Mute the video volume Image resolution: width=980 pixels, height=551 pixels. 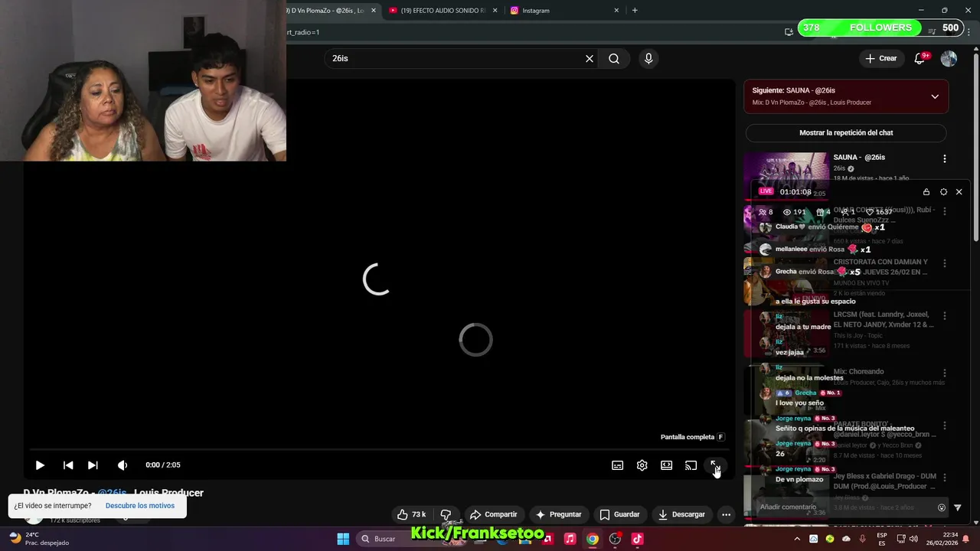(122, 465)
